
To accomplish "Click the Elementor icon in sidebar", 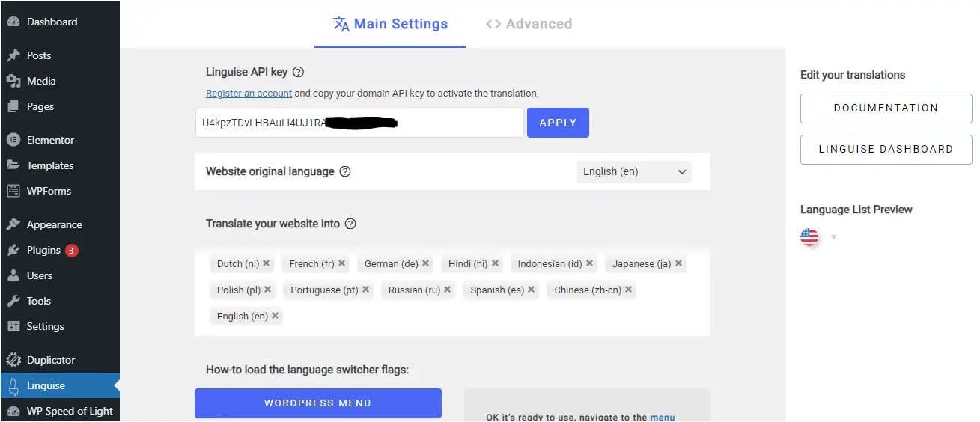I will click(x=13, y=140).
